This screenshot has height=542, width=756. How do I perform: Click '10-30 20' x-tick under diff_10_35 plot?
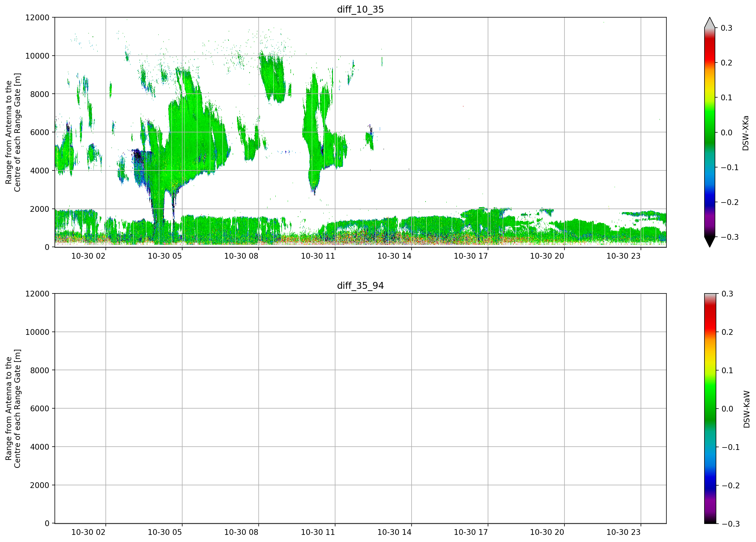547,256
